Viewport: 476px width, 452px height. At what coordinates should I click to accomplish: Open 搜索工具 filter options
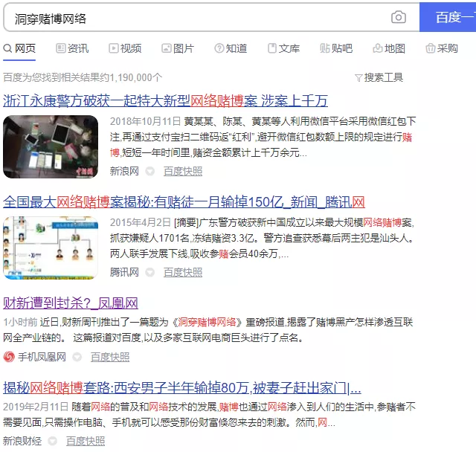coord(379,77)
